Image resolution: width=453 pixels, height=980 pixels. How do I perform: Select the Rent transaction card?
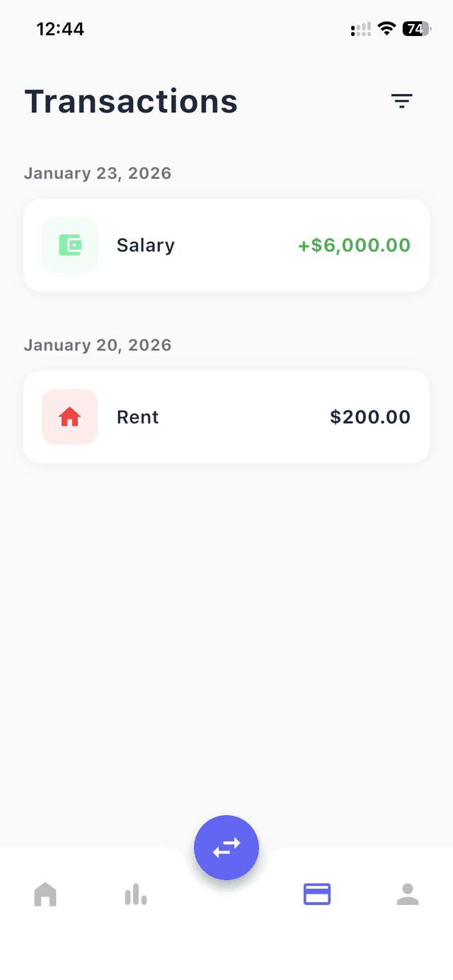point(226,417)
